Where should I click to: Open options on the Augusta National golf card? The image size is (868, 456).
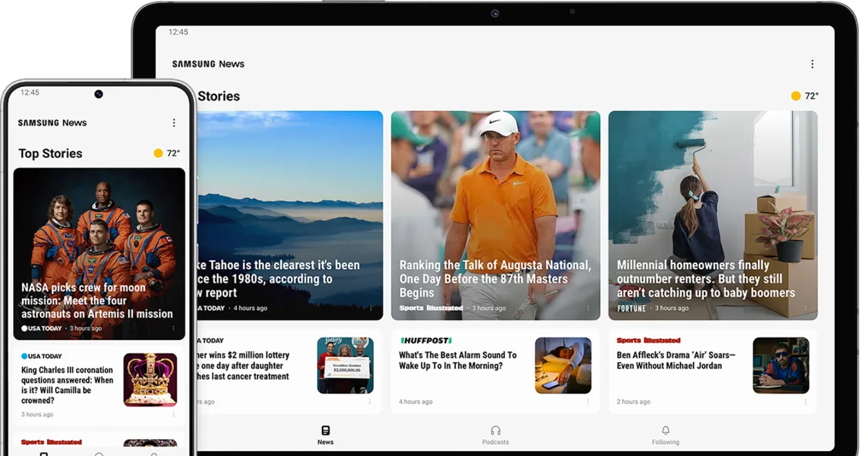click(590, 308)
